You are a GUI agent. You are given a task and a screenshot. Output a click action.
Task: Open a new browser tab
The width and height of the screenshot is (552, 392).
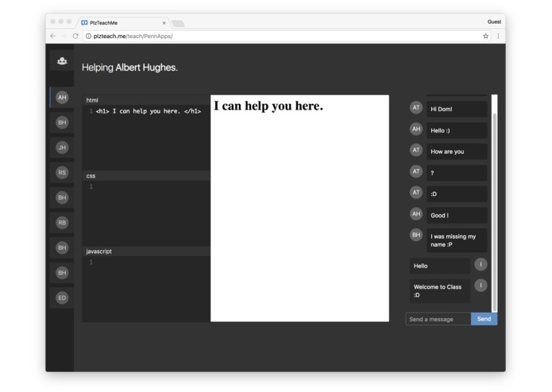pyautogui.click(x=178, y=24)
